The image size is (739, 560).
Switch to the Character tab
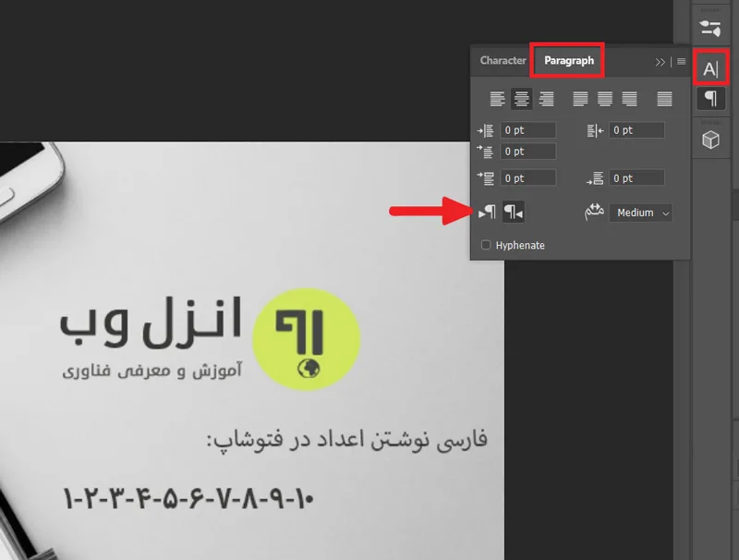click(503, 61)
